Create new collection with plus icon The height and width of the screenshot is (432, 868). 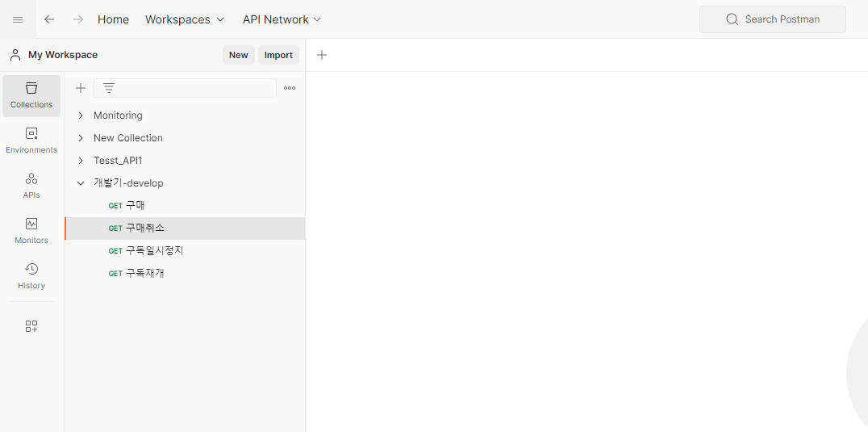coord(81,88)
